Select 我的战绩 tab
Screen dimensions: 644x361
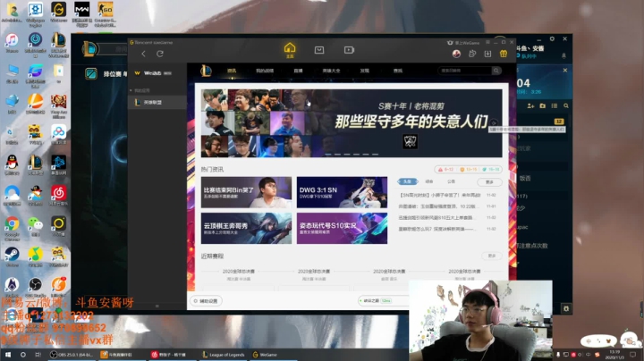(265, 71)
